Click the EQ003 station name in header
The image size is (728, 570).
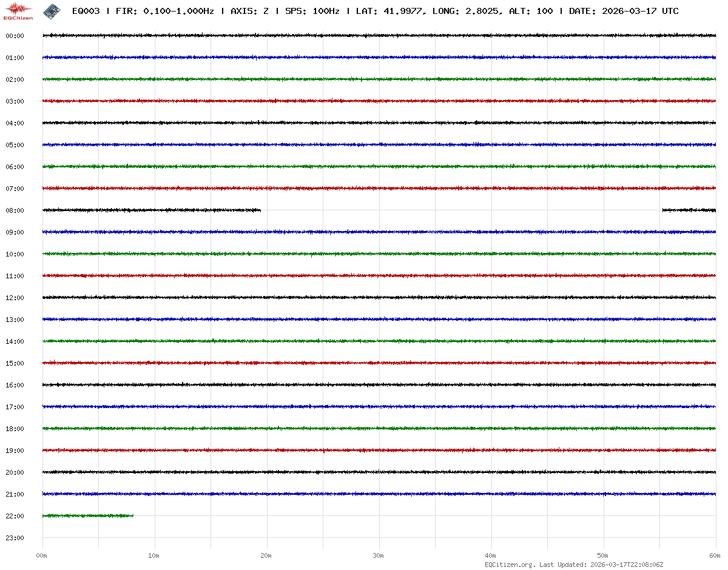[x=86, y=11]
